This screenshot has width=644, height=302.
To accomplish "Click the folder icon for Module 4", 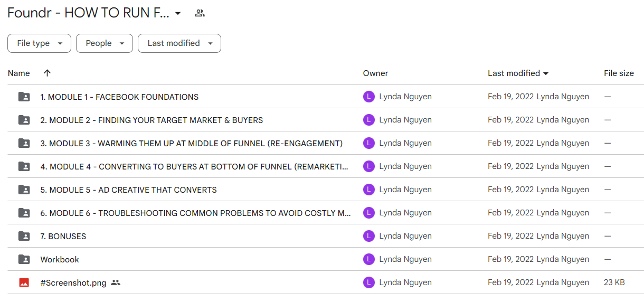I will point(24,166).
